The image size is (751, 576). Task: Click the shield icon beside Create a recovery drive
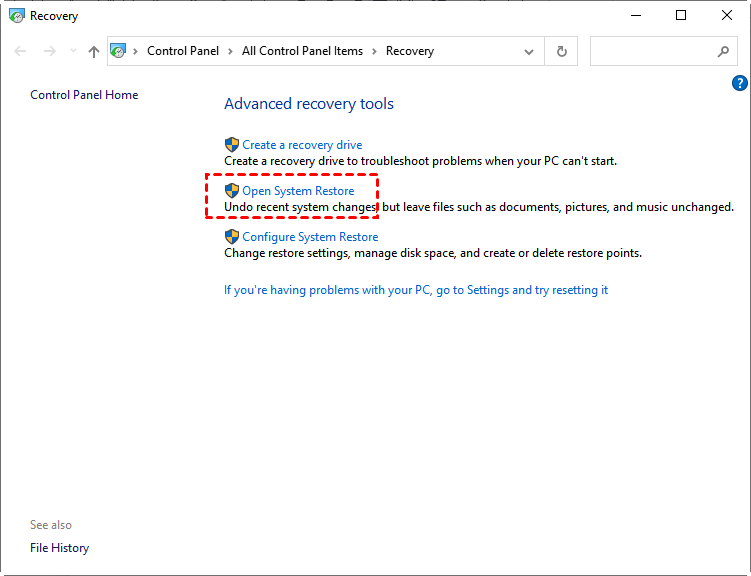tap(232, 145)
